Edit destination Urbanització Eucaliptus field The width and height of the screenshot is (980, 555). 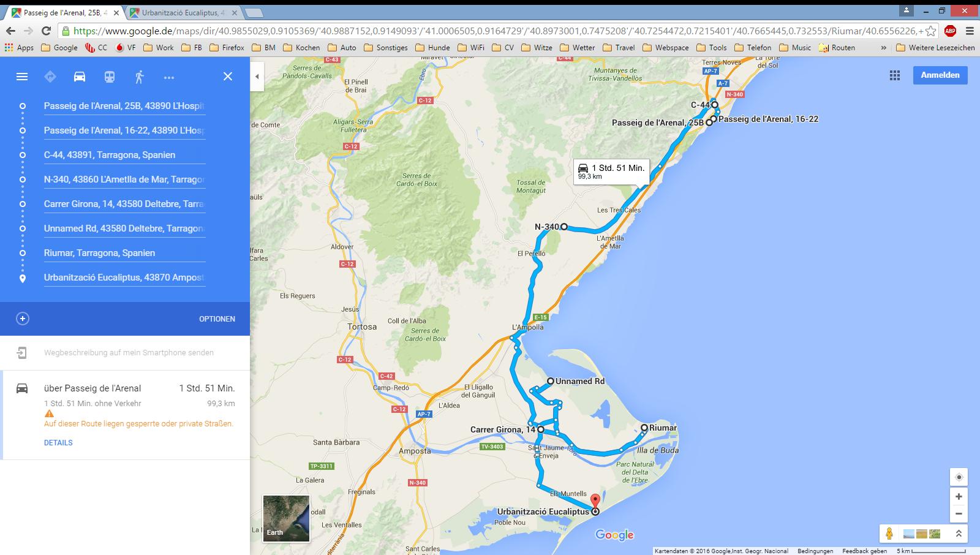[124, 277]
